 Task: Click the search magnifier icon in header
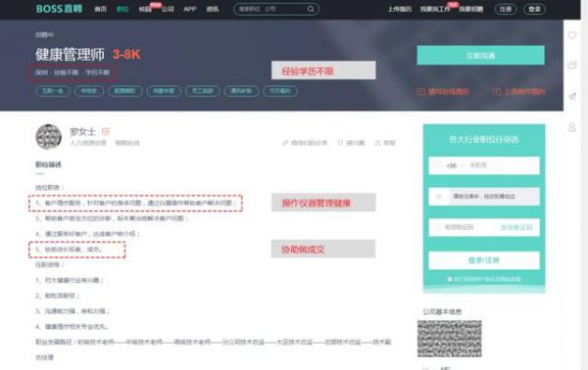(311, 9)
